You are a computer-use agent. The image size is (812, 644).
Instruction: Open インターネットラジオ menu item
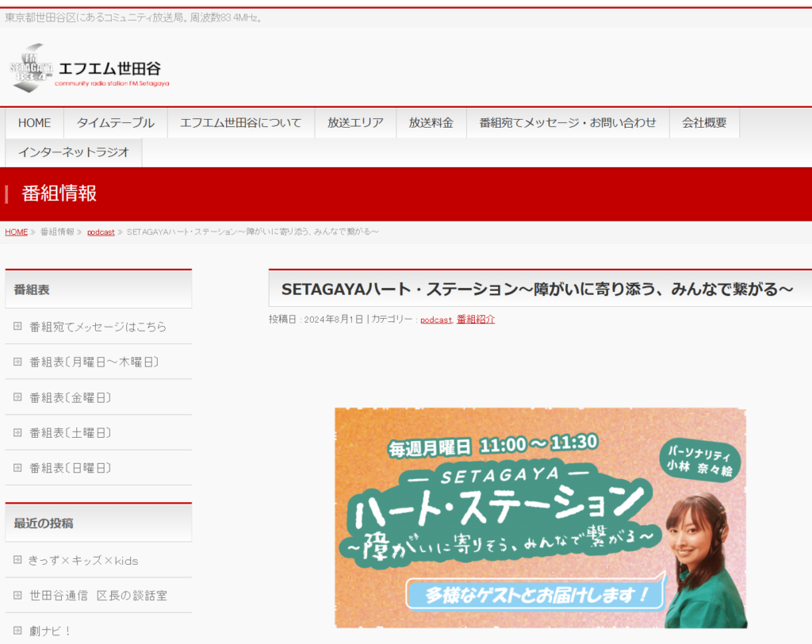click(73, 152)
